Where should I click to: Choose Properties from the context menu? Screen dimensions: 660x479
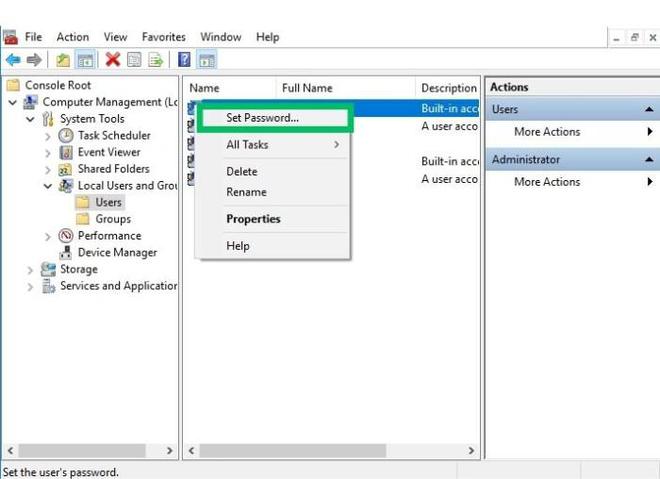275,219
